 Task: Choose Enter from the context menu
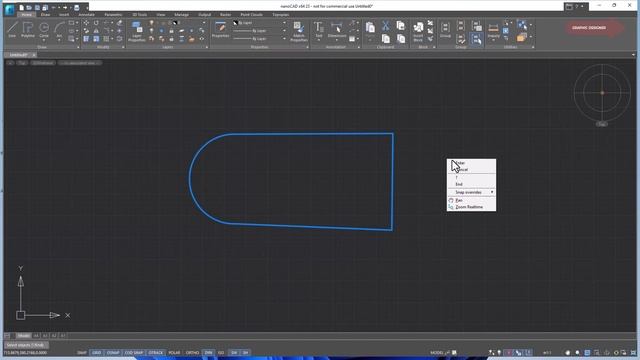click(471, 163)
